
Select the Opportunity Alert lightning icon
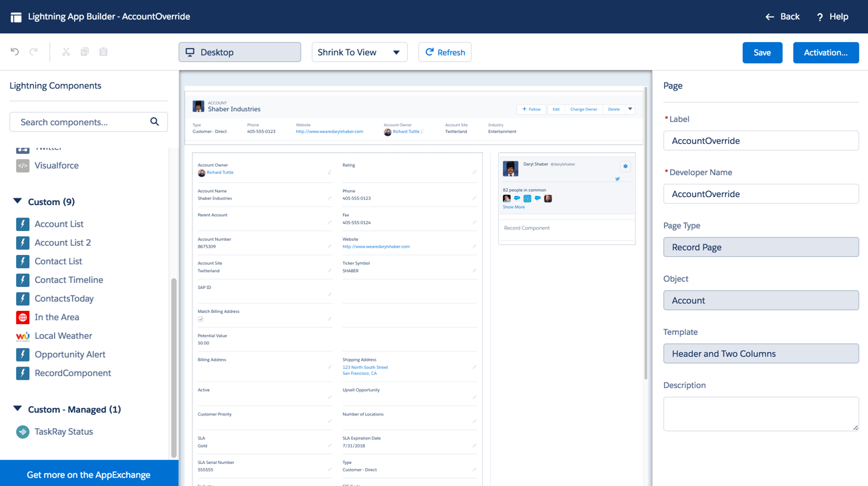[x=23, y=355]
